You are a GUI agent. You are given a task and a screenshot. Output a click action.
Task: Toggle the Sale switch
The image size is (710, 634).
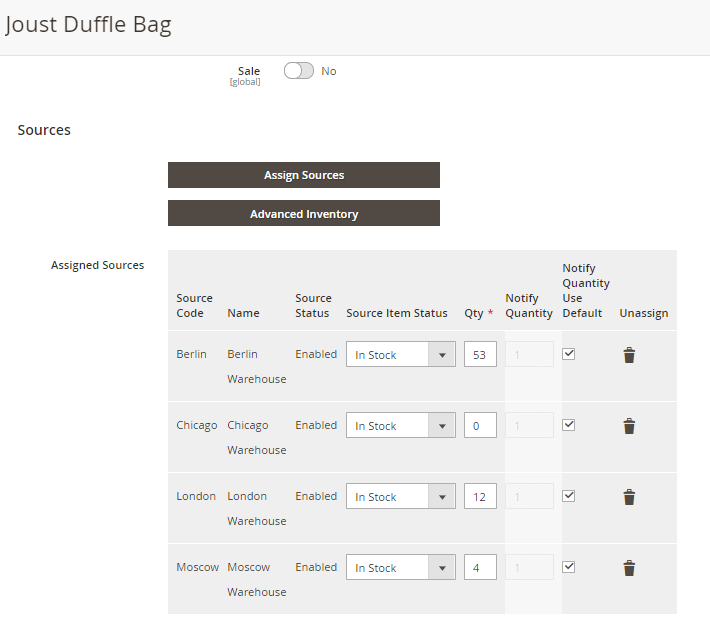[x=298, y=71]
